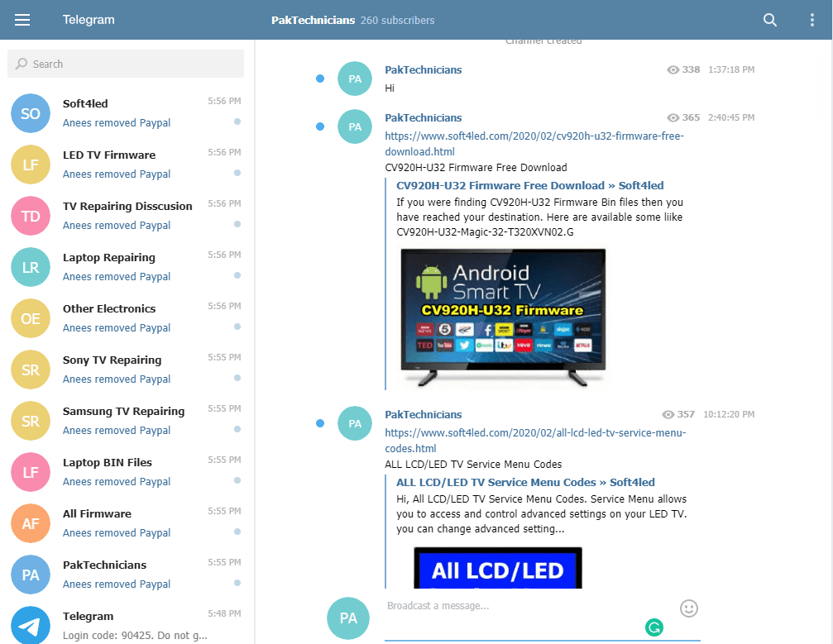The width and height of the screenshot is (833, 644).
Task: Open channel info via the PakTechnicians header title
Action: 313,20
